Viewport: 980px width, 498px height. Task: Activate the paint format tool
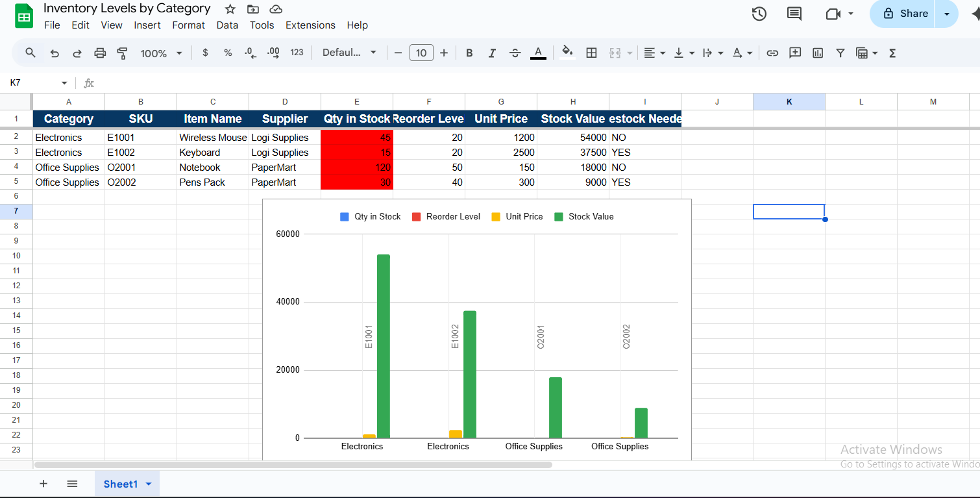tap(123, 53)
